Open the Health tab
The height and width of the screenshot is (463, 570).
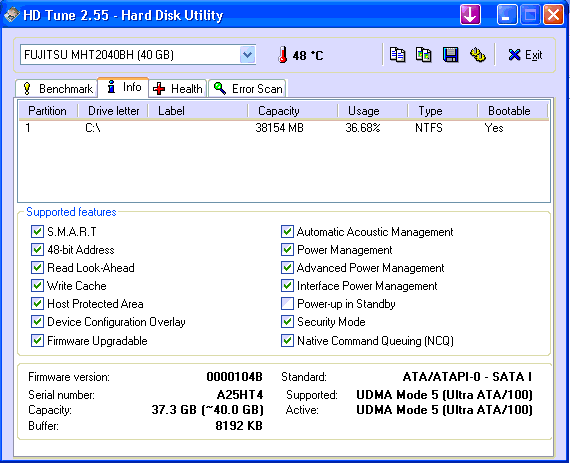click(x=178, y=88)
